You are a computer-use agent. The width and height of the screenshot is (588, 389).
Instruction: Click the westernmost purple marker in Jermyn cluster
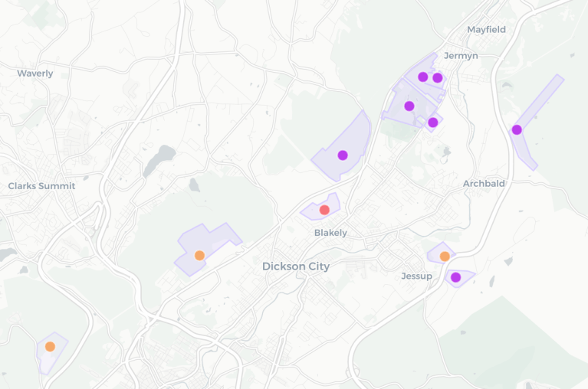click(x=409, y=106)
